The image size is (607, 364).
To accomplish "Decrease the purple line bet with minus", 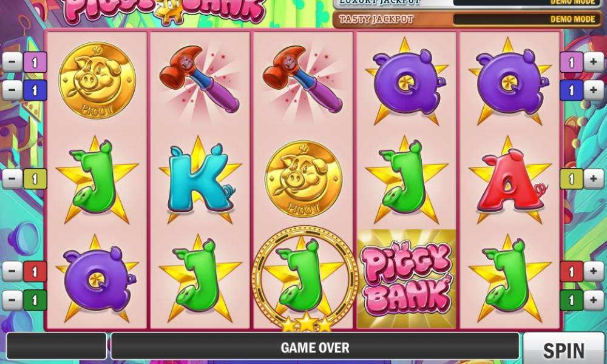I will point(12,62).
